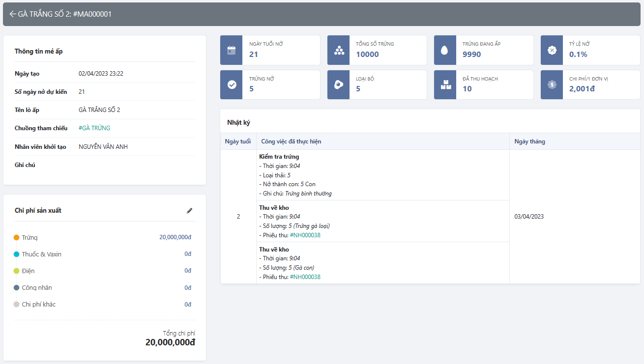Edit production costs with the pencil icon

tap(190, 211)
